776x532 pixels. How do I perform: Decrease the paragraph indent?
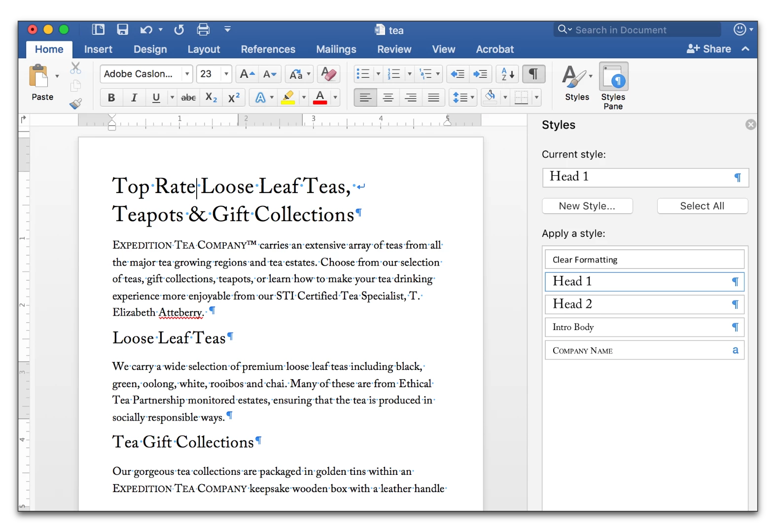click(x=458, y=74)
